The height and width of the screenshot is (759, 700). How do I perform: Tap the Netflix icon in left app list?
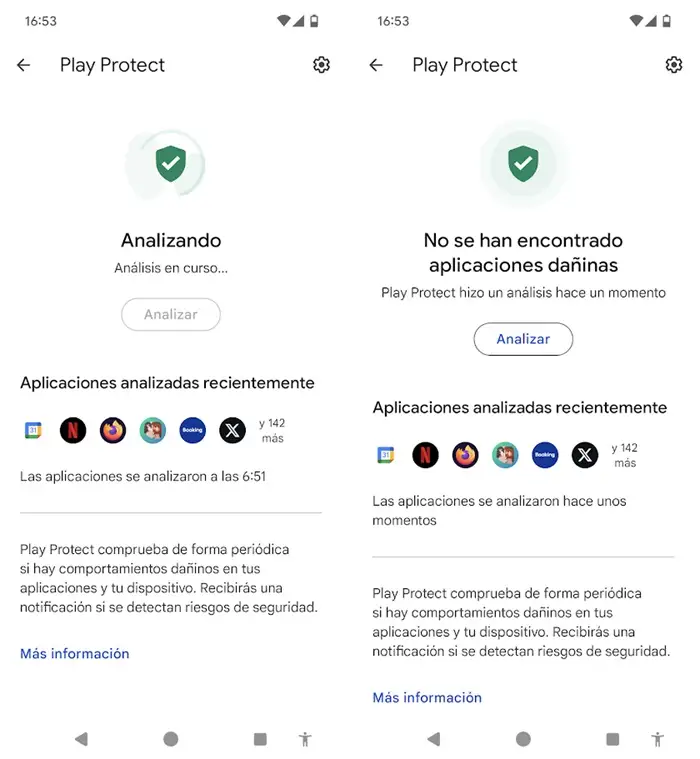[73, 430]
